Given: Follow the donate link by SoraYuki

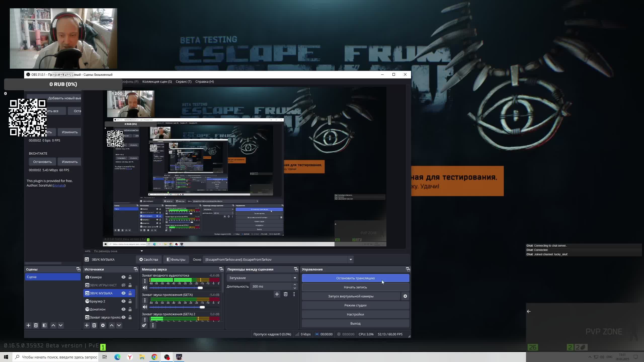Looking at the screenshot, I should [x=59, y=185].
